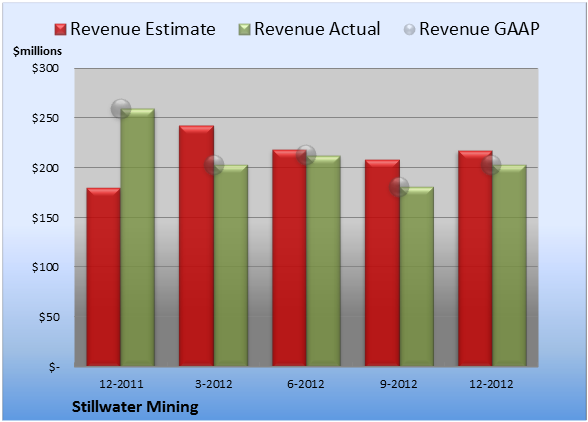This screenshot has width=588, height=422.
Task: Click the $50 axis value
Action: click(x=49, y=317)
